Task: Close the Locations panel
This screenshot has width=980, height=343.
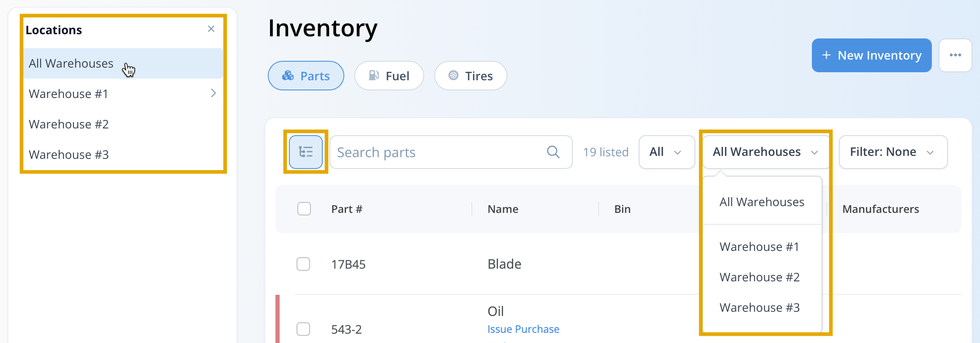Action: coord(211,29)
